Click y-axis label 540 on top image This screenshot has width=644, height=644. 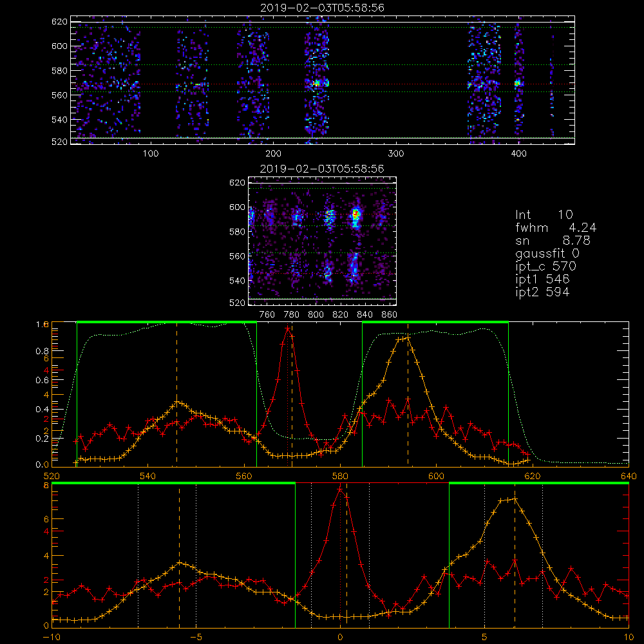59,120
